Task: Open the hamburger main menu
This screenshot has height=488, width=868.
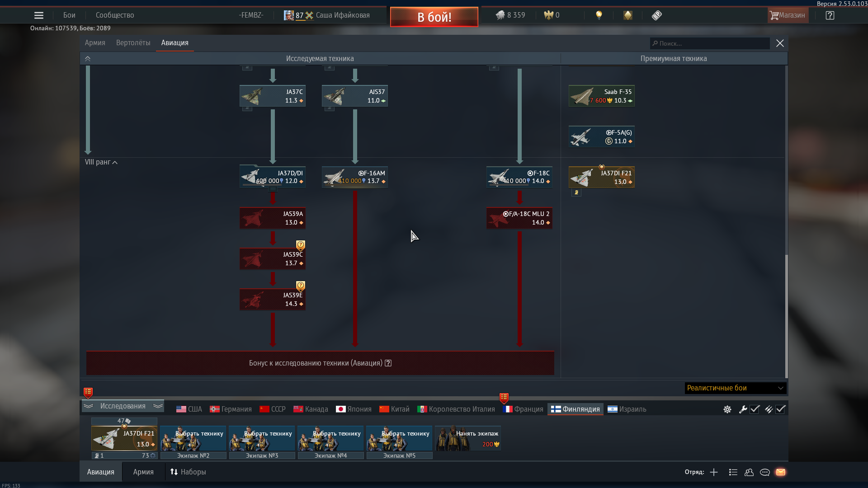Action: (39, 15)
